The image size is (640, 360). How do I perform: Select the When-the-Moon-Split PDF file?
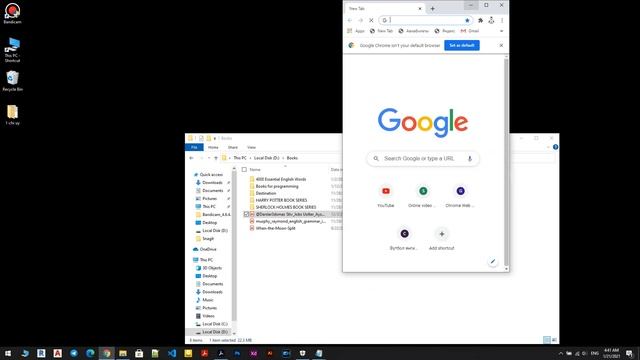point(276,229)
